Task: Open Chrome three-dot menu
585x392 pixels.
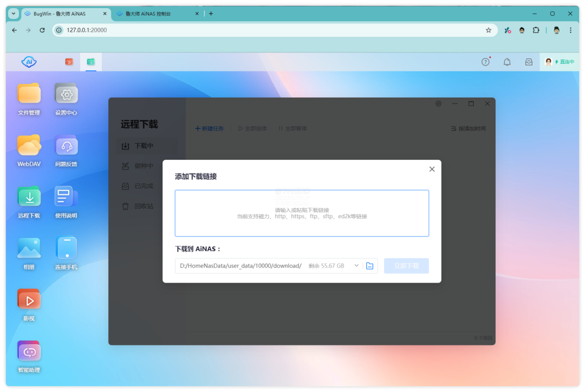Action: (x=570, y=30)
